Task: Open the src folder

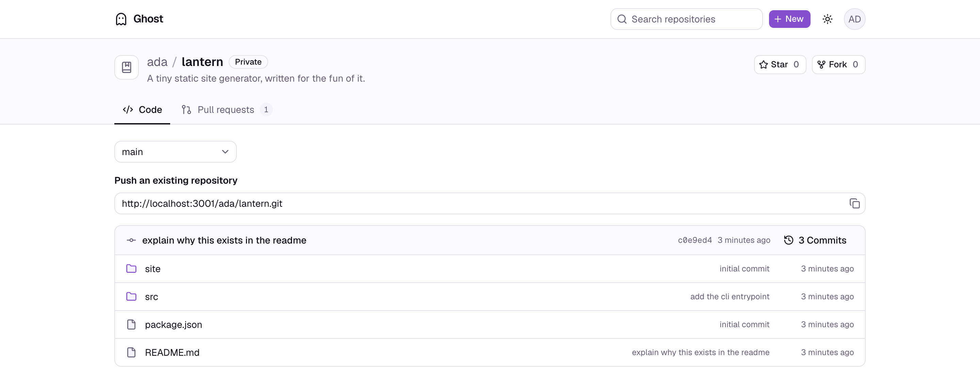Action: (x=151, y=297)
